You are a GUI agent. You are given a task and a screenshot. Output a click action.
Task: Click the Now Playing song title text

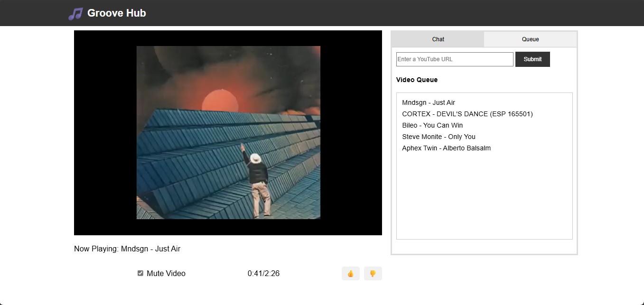tap(127, 249)
